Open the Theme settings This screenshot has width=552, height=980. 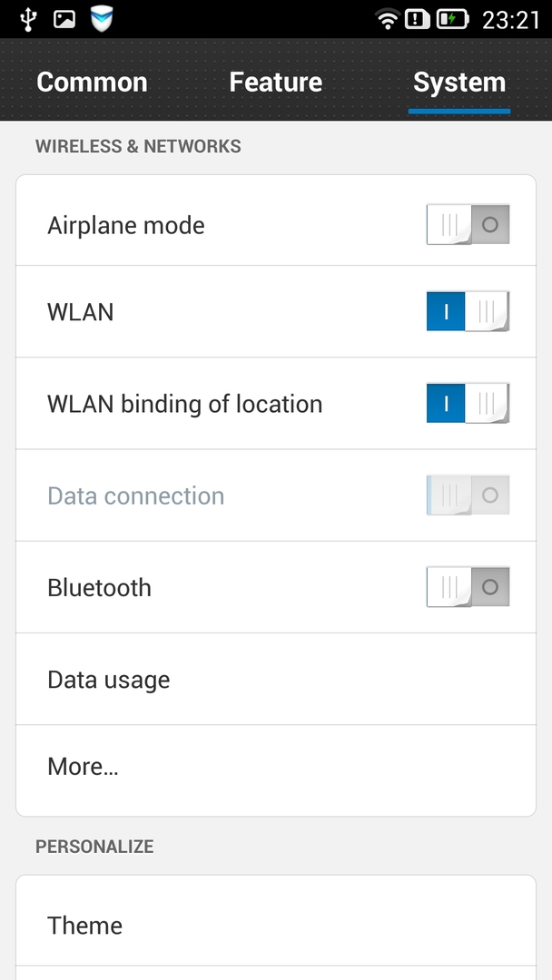(85, 926)
